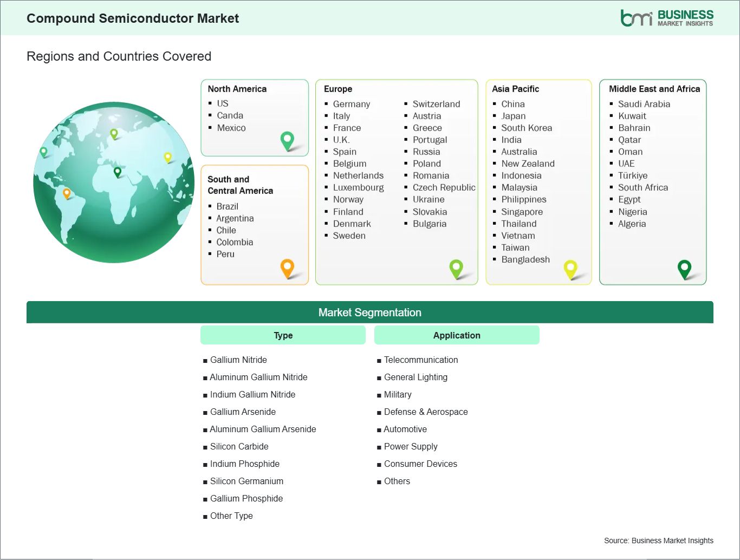Click the green pin in North America box
The image size is (740, 560).
coord(287,140)
